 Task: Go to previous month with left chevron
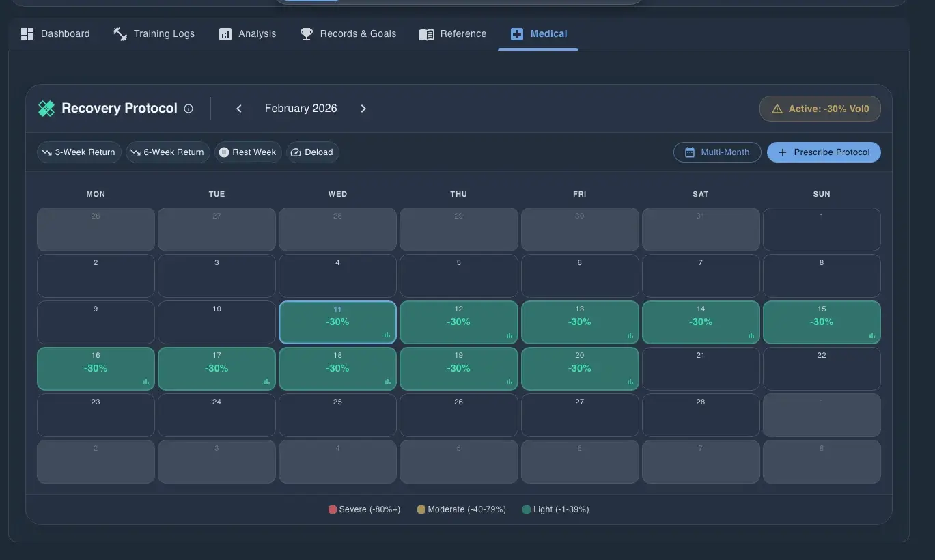pyautogui.click(x=239, y=109)
